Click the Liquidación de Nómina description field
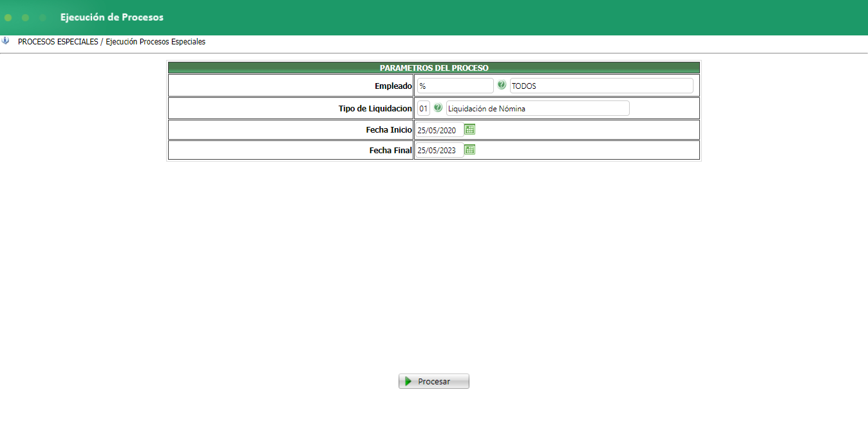Image resolution: width=868 pixels, height=423 pixels. (x=538, y=108)
